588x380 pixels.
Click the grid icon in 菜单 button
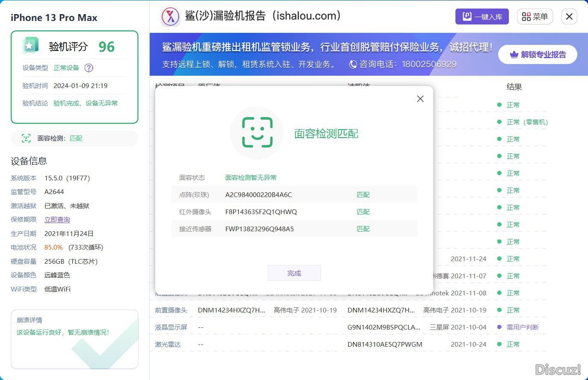point(526,17)
